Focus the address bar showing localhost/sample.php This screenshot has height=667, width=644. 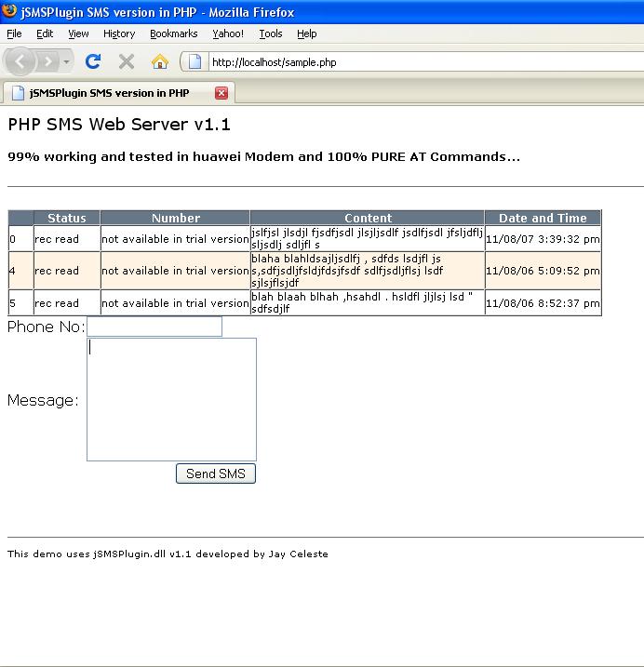[x=425, y=62]
